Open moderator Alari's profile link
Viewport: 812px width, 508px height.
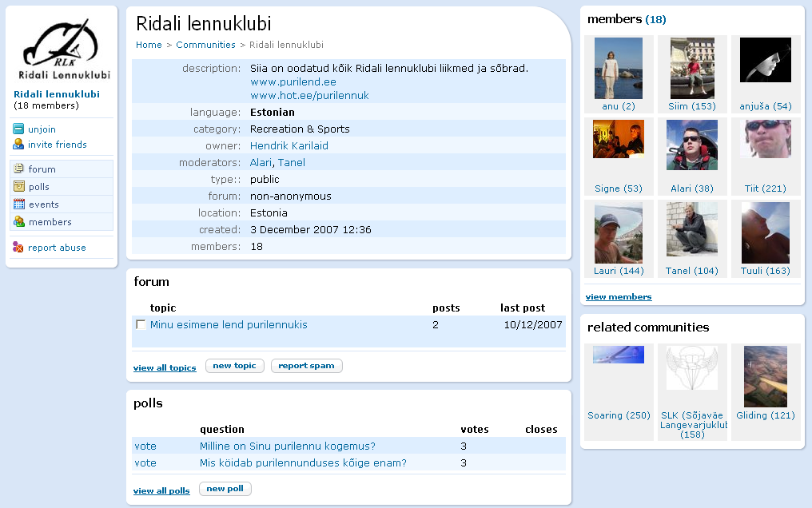(261, 162)
